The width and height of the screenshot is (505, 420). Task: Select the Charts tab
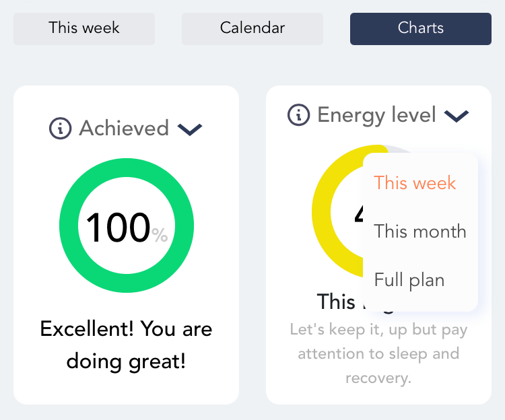pyautogui.click(x=421, y=29)
